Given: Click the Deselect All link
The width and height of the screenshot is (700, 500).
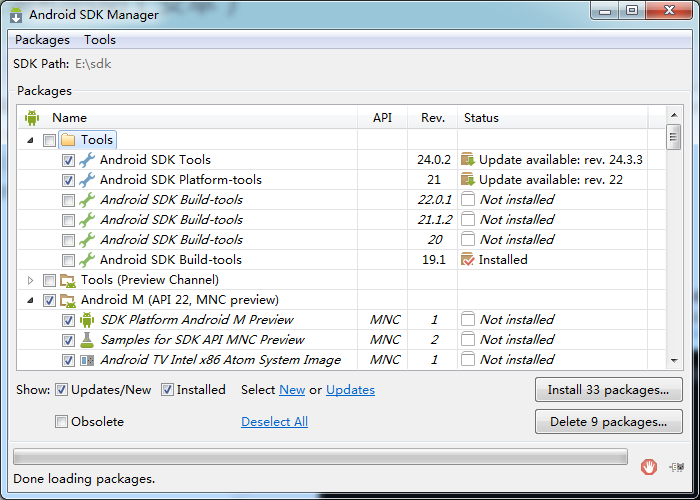Looking at the screenshot, I should coord(274,421).
